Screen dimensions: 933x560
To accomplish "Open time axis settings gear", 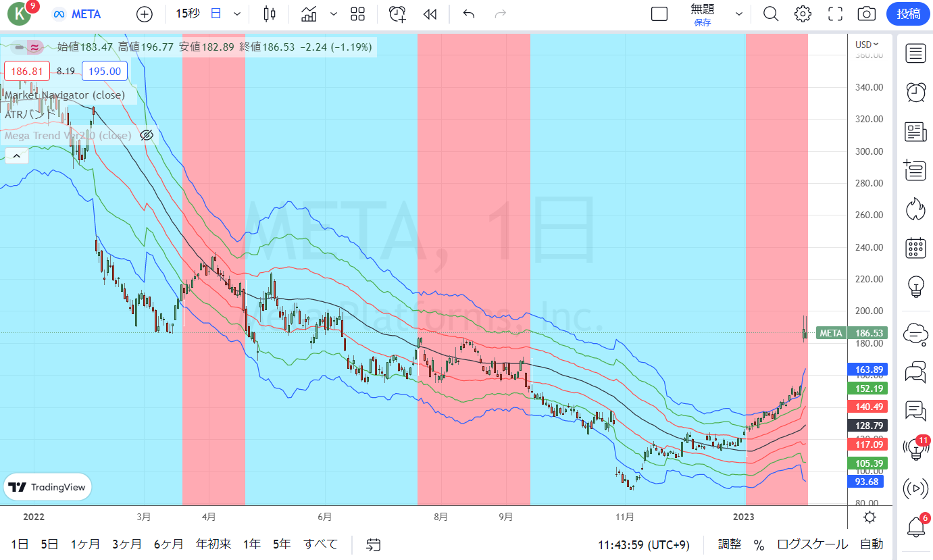I will [x=870, y=517].
